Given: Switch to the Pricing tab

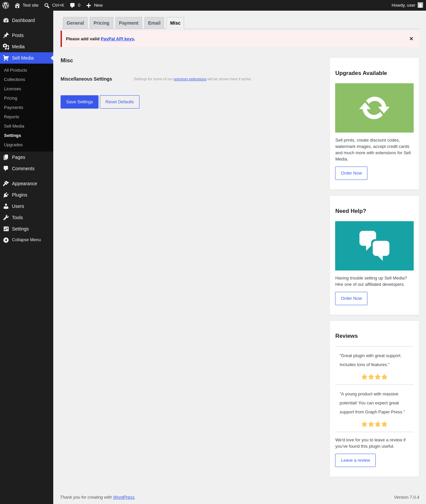Looking at the screenshot, I should pos(102,23).
